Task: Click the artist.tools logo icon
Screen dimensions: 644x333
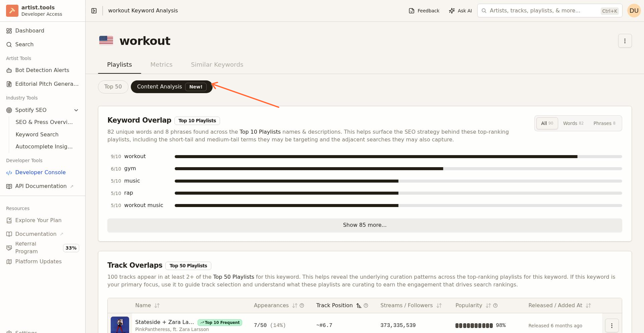Action: (x=12, y=11)
